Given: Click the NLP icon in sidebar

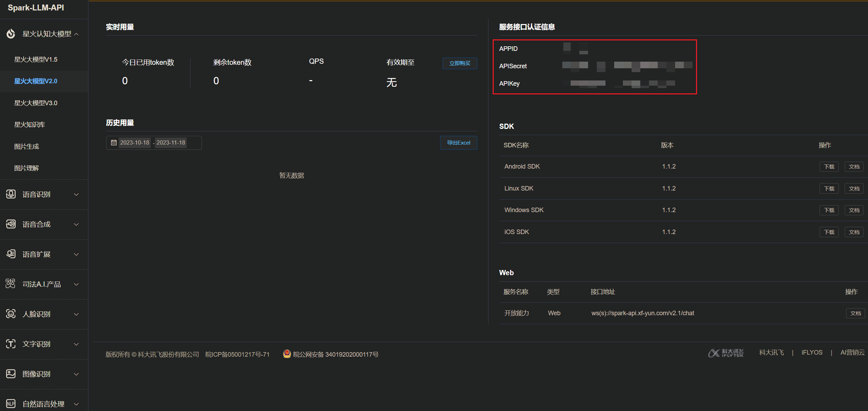Looking at the screenshot, I should pos(11,404).
